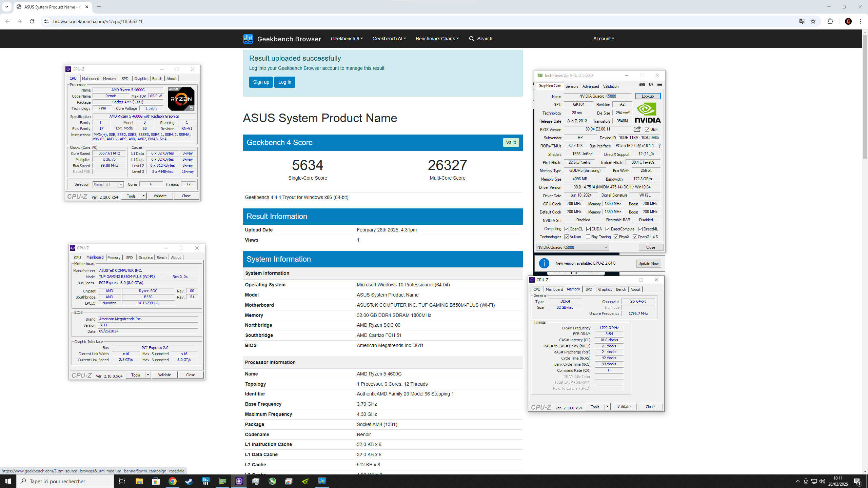Click the BIOS export share icon in GPU-Z
The width and height of the screenshot is (868, 488).
(637, 129)
